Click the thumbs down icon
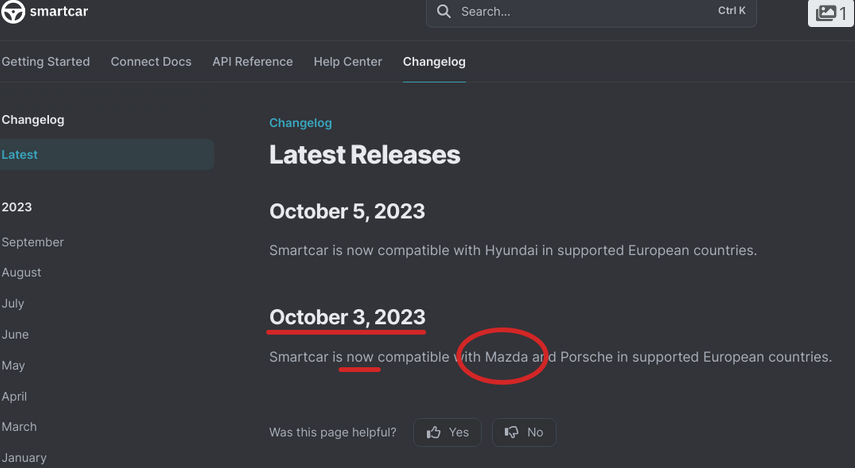 [x=512, y=432]
